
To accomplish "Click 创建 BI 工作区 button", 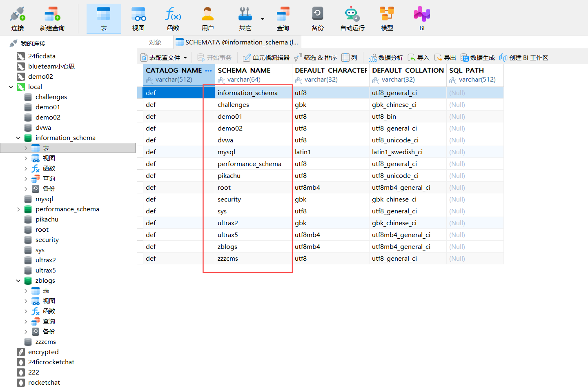I will coord(524,58).
